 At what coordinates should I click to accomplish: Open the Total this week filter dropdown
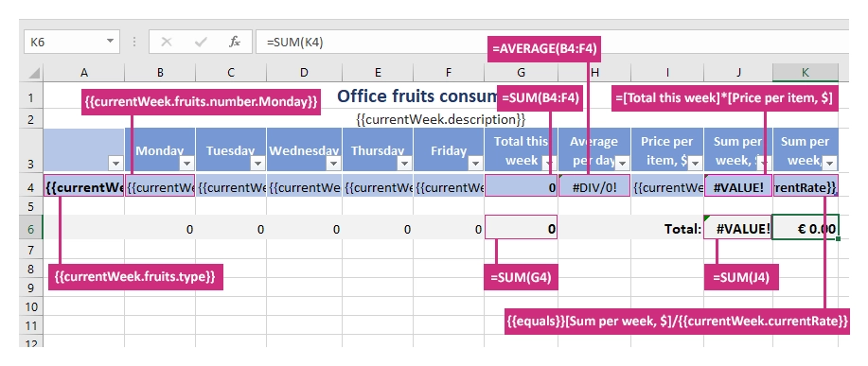point(549,163)
